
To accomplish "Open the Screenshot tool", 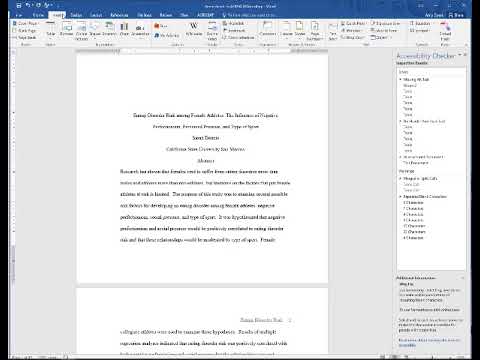I will (x=140, y=30).
